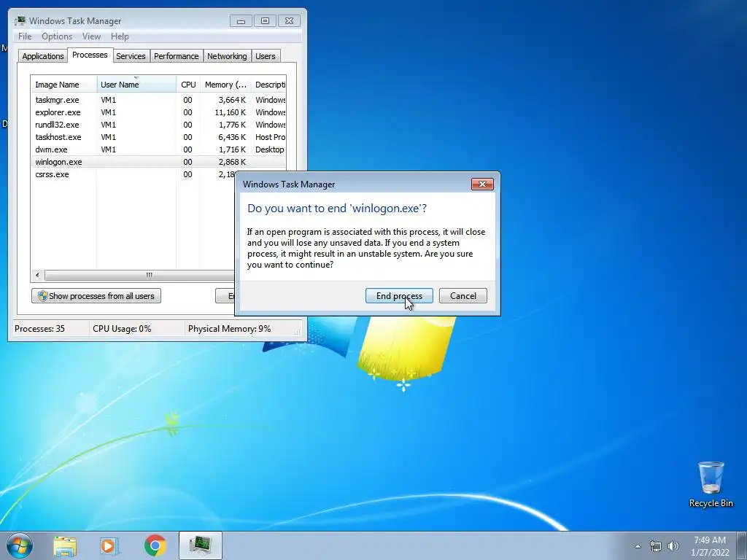Open Windows Explorer from the taskbar
The width and height of the screenshot is (747, 560).
[65, 545]
